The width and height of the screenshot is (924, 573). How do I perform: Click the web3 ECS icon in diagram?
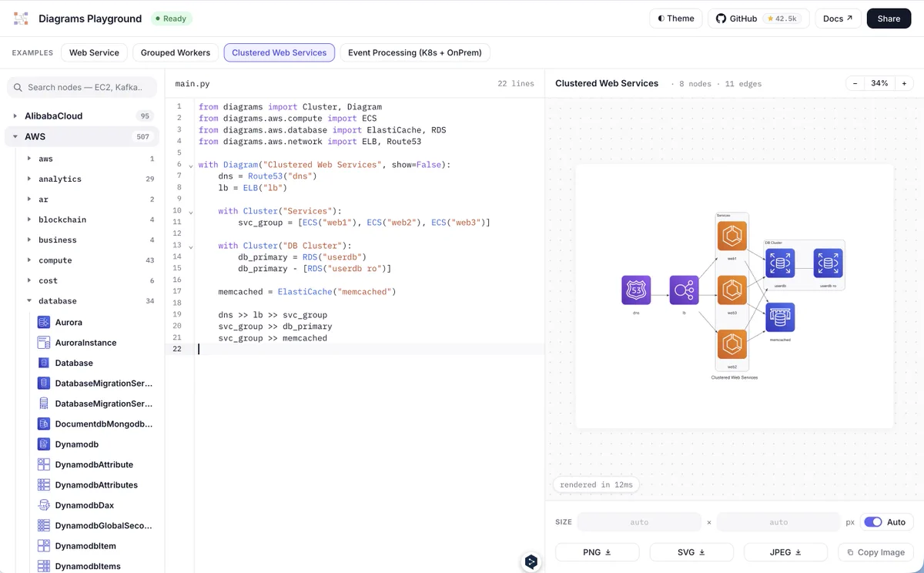click(732, 290)
